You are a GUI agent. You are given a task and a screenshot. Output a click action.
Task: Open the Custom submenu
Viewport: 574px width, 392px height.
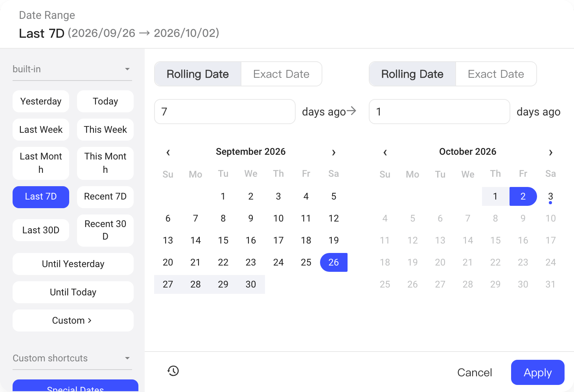[73, 321]
